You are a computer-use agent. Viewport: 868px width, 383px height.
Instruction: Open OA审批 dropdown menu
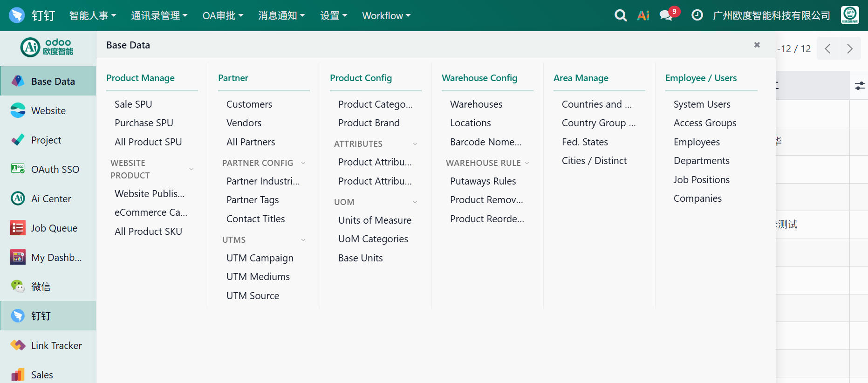tap(223, 15)
